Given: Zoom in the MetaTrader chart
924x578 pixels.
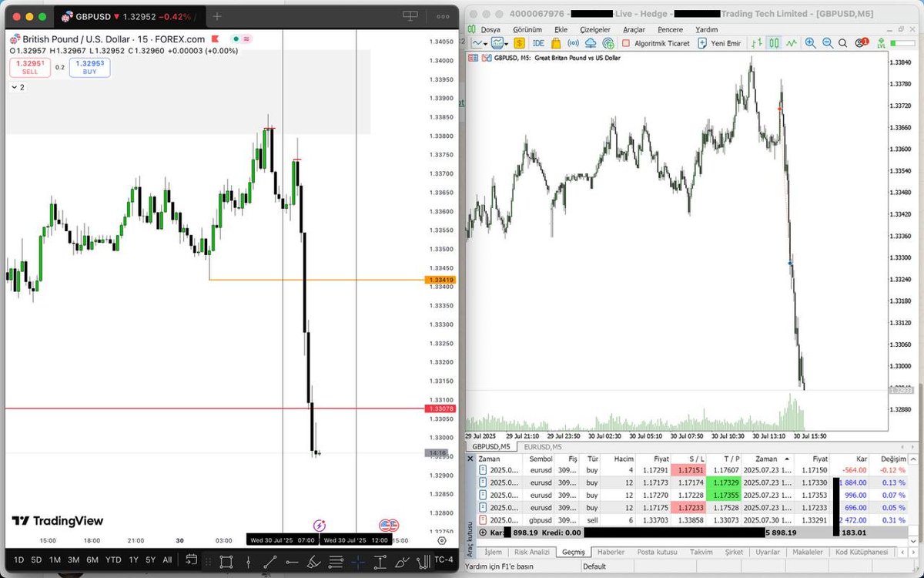Looking at the screenshot, I should pos(810,43).
